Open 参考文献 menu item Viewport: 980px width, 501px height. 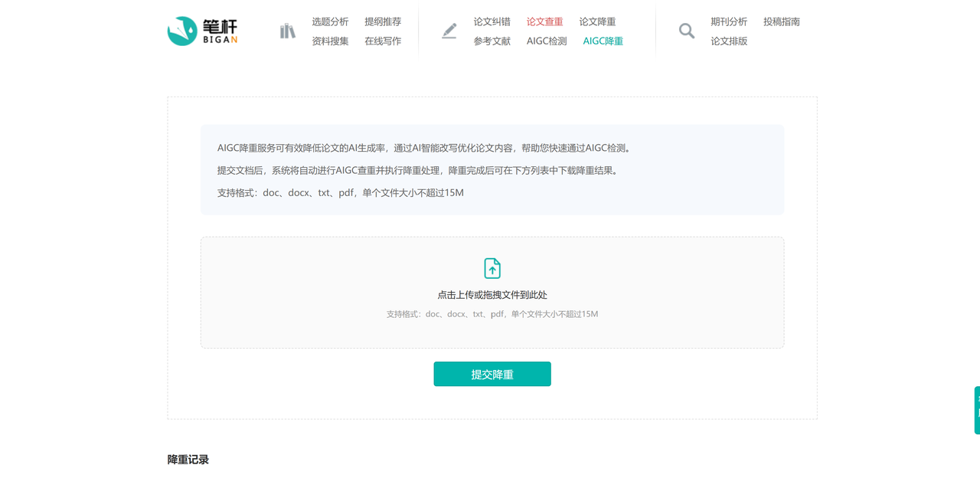492,41
